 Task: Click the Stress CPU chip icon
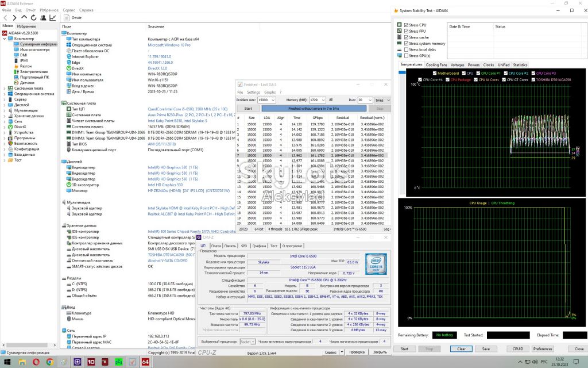(x=400, y=25)
